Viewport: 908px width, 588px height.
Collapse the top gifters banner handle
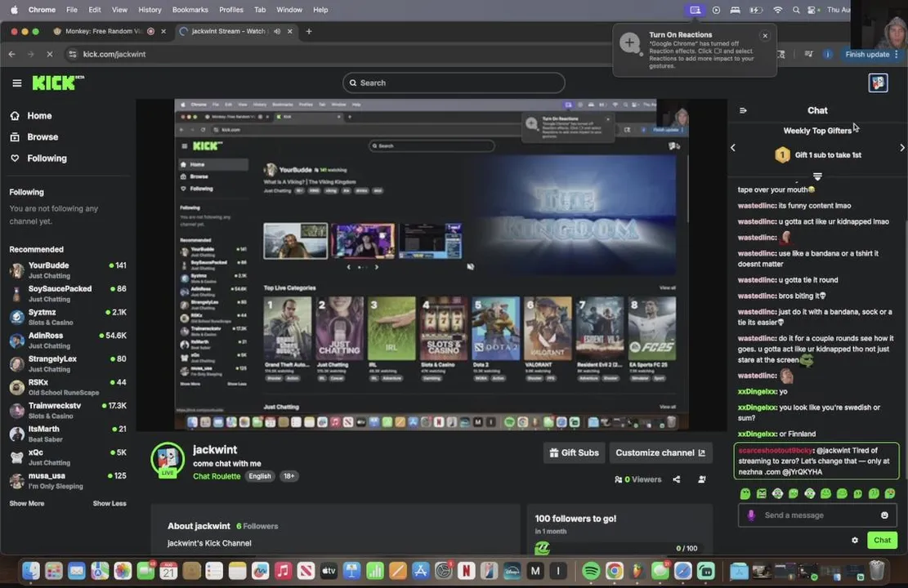click(x=817, y=176)
